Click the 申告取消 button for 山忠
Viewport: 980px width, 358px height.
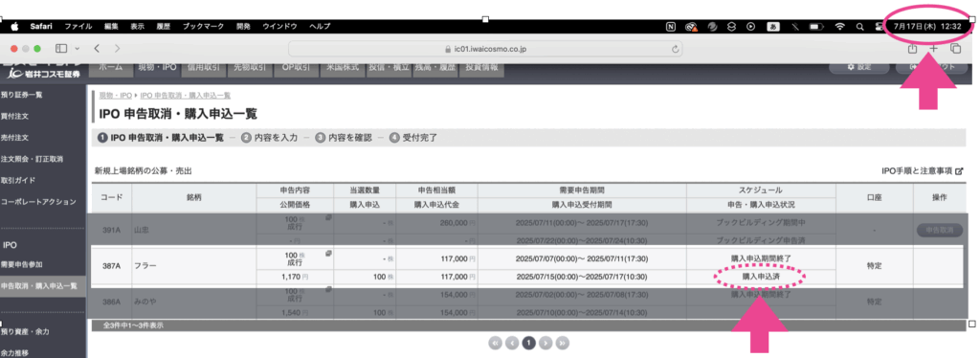pos(940,231)
